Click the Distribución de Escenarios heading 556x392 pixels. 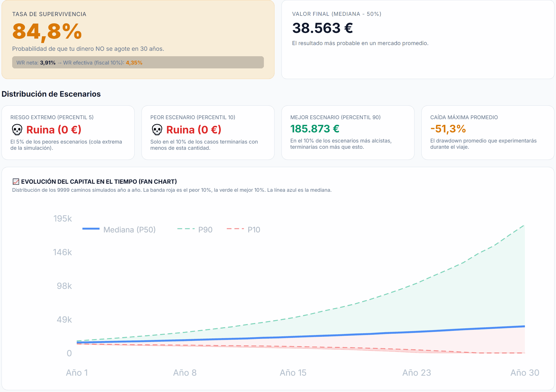[51, 94]
